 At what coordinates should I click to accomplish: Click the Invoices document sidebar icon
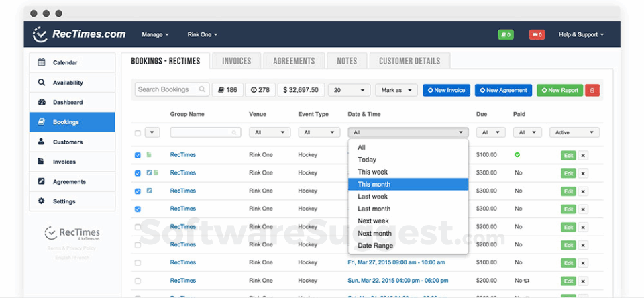41,162
